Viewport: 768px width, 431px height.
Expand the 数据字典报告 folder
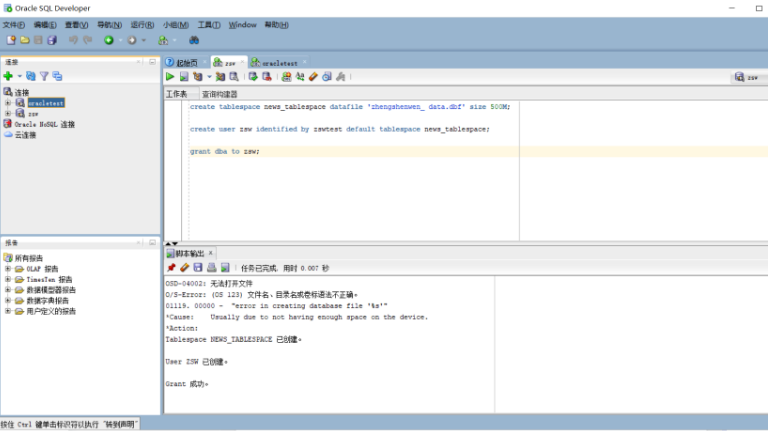(8, 300)
